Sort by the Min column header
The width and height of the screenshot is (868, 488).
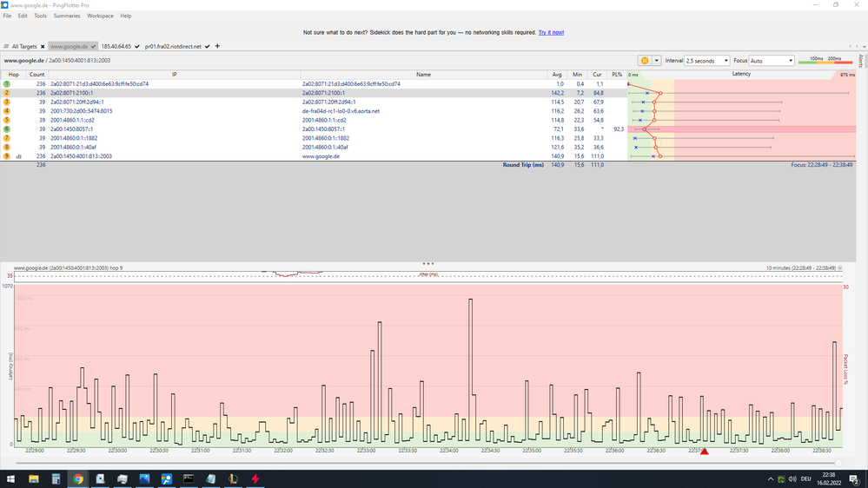pyautogui.click(x=578, y=75)
